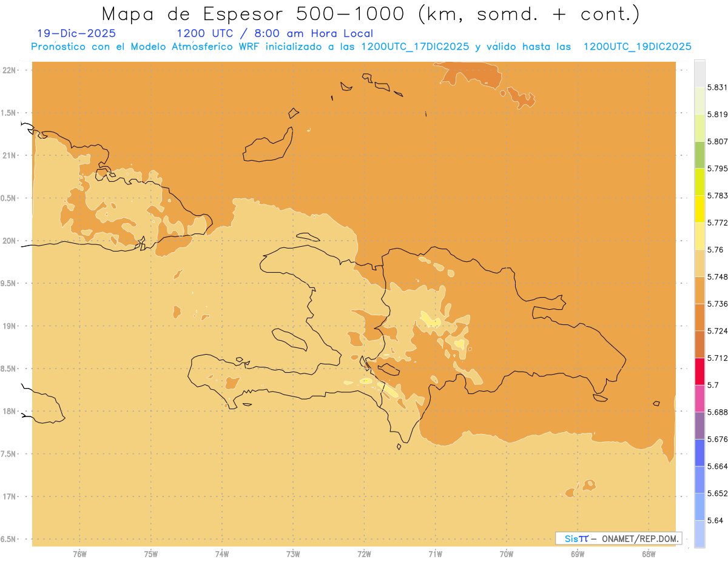Click the colorbar value 5.664
The width and height of the screenshot is (728, 562).
[x=717, y=466]
